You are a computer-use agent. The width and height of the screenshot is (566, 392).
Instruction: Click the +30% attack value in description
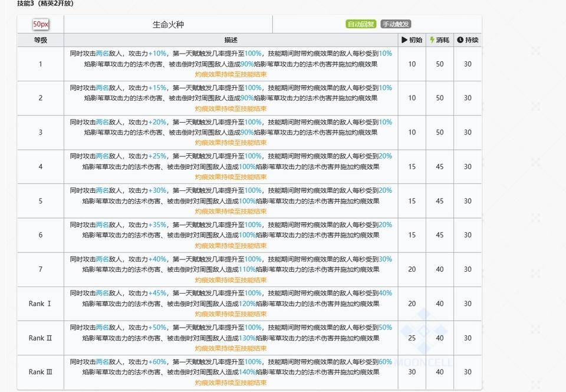(x=157, y=190)
